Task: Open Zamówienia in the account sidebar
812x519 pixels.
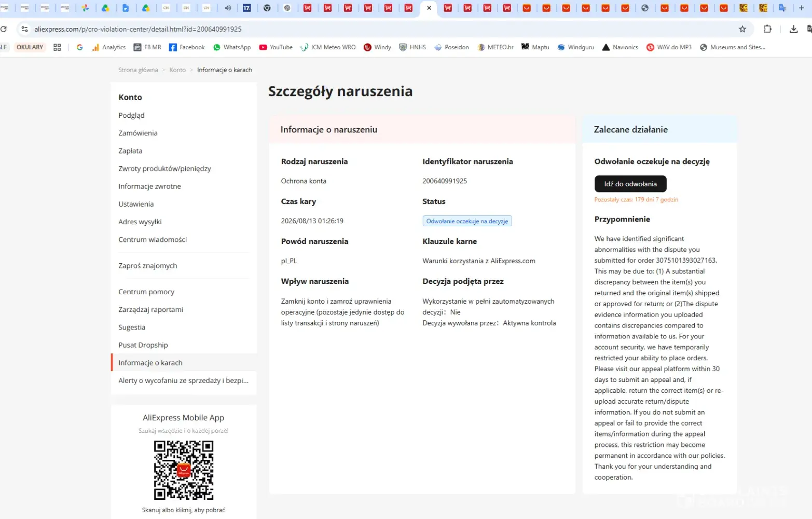Action: click(138, 133)
